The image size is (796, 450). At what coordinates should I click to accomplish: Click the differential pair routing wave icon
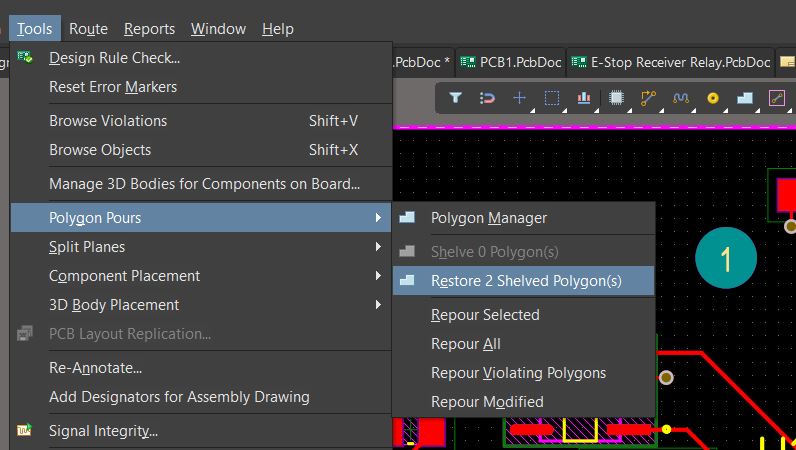pyautogui.click(x=681, y=98)
